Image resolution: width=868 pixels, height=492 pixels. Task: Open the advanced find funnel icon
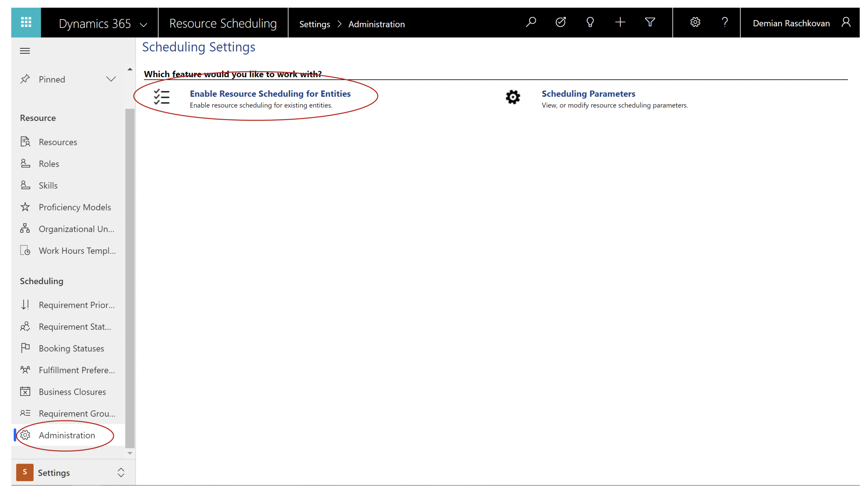click(650, 23)
